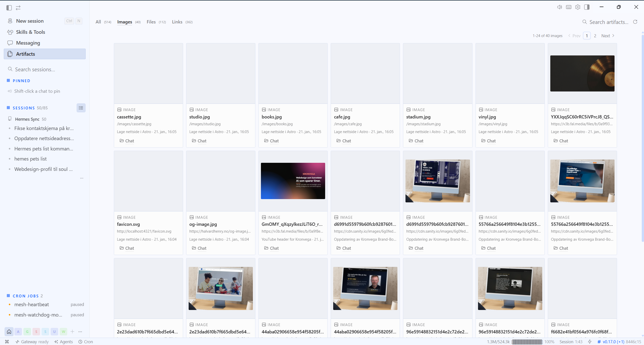The width and height of the screenshot is (644, 345).
Task: Click the speaker sound icon
Action: 559,7
